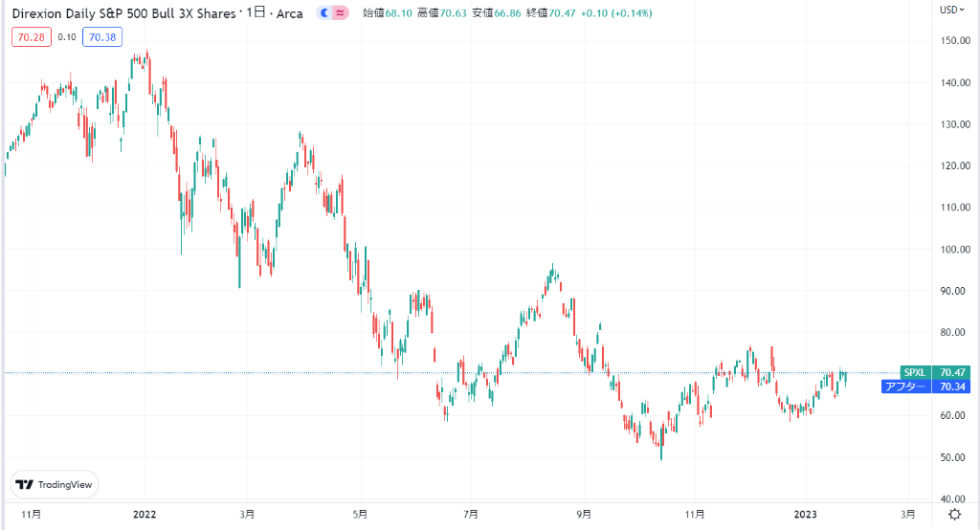This screenshot has height=530, width=980.
Task: Click the 高値70.63 high value
Action: click(442, 13)
